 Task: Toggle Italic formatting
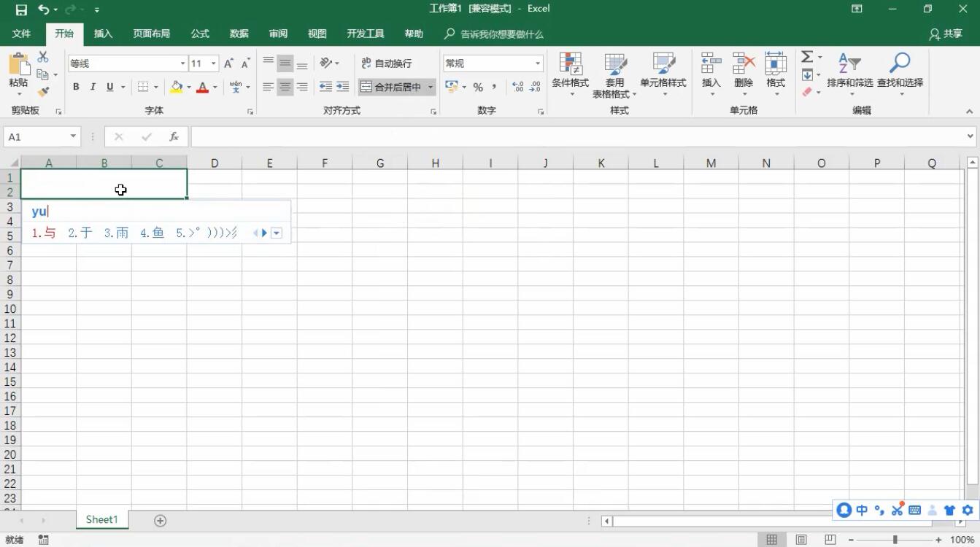point(93,87)
